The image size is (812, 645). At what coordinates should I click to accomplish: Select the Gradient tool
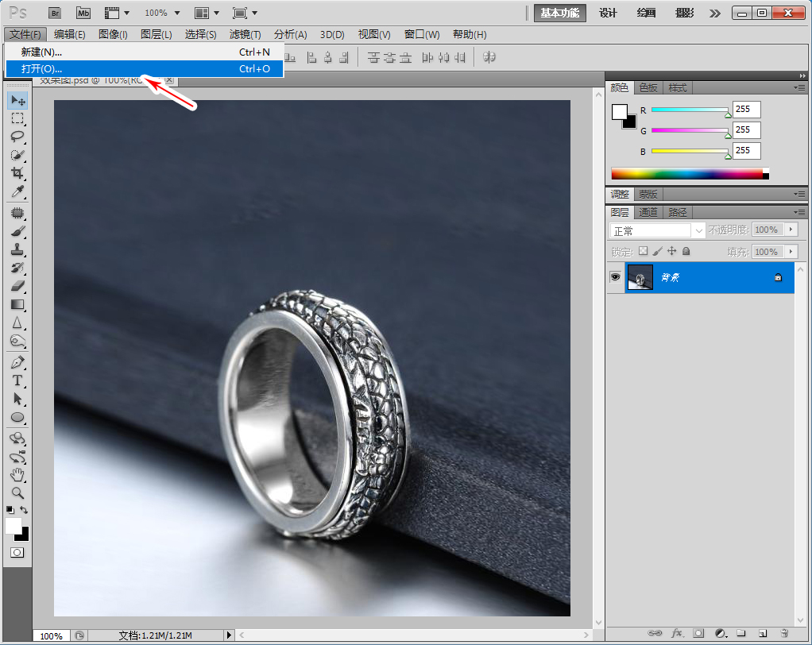[x=17, y=304]
